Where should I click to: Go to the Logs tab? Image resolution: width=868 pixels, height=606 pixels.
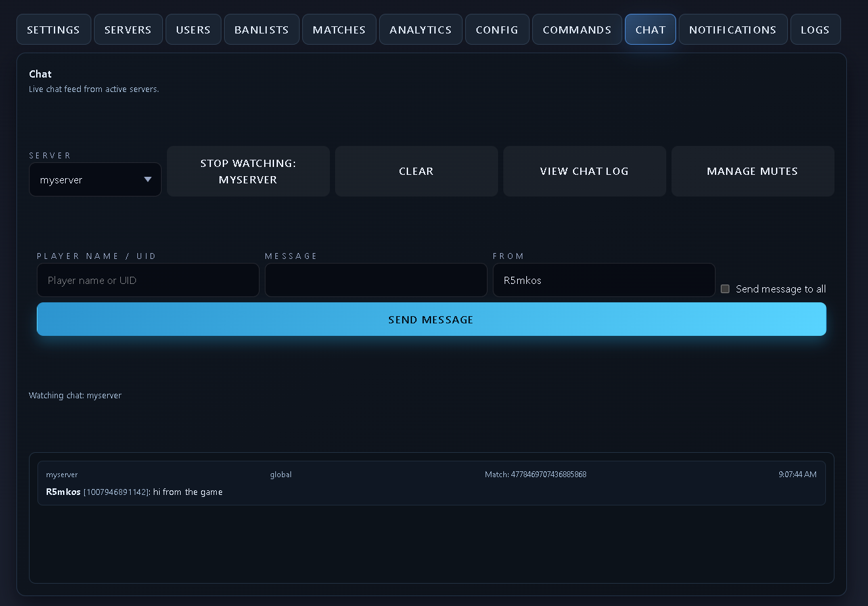[815, 30]
